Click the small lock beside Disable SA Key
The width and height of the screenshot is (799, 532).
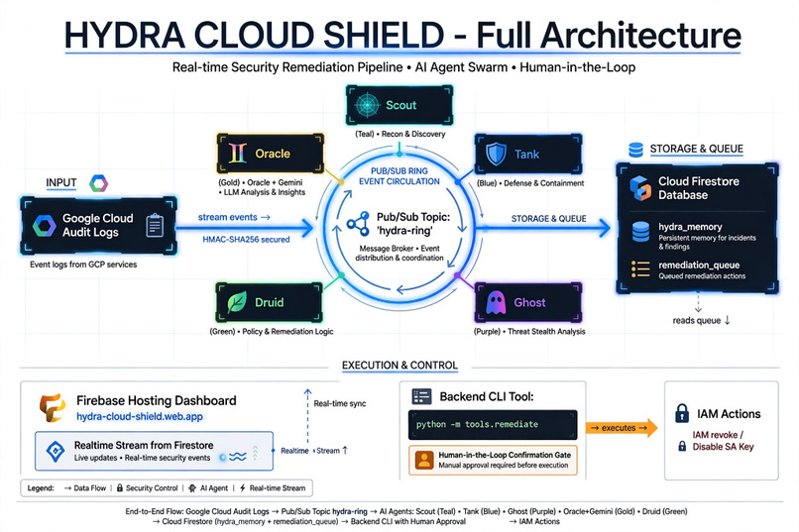point(682,447)
